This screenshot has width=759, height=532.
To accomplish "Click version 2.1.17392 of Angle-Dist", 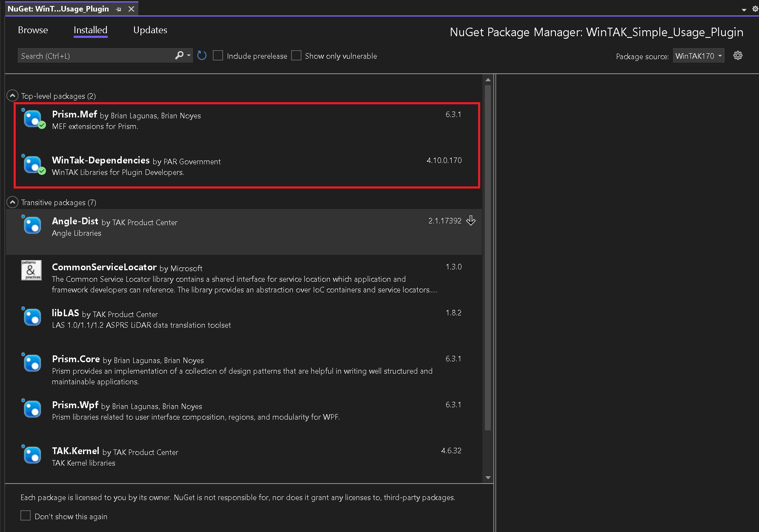I will point(445,220).
